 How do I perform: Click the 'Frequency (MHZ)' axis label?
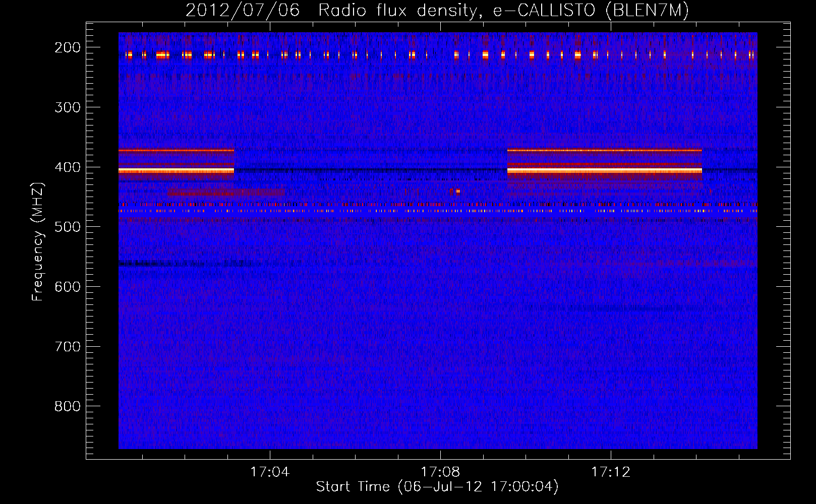click(38, 241)
